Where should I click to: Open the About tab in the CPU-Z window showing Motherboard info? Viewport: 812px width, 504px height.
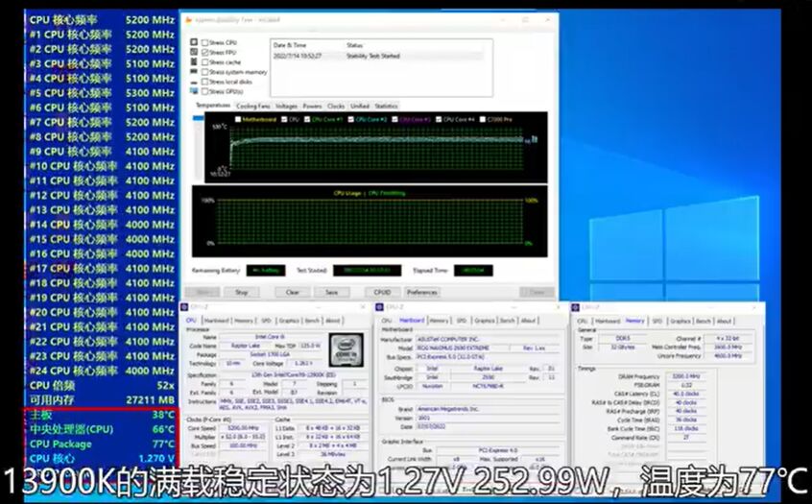(x=528, y=321)
